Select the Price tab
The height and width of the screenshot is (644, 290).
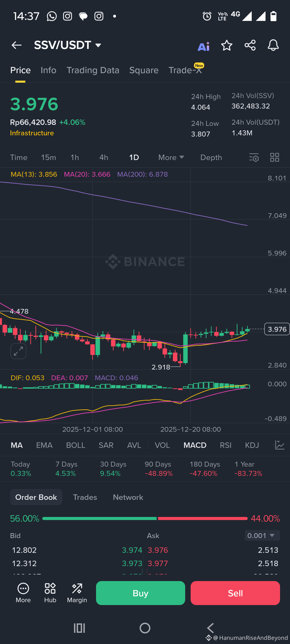coord(20,70)
